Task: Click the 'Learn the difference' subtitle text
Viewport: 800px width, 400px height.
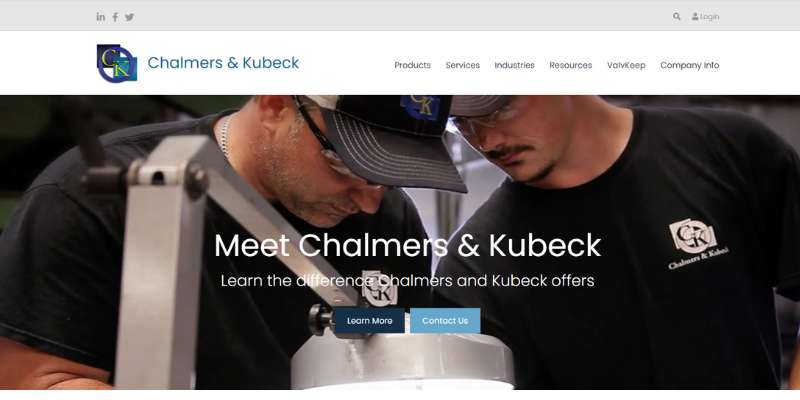Action: [408, 281]
